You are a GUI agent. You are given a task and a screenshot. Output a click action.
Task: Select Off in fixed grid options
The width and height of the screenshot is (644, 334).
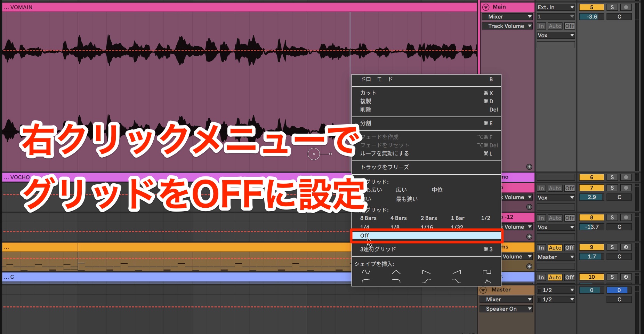click(426, 236)
